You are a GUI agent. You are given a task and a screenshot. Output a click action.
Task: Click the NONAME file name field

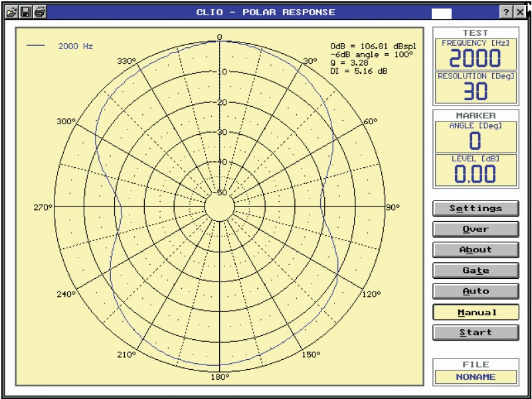[x=476, y=377]
